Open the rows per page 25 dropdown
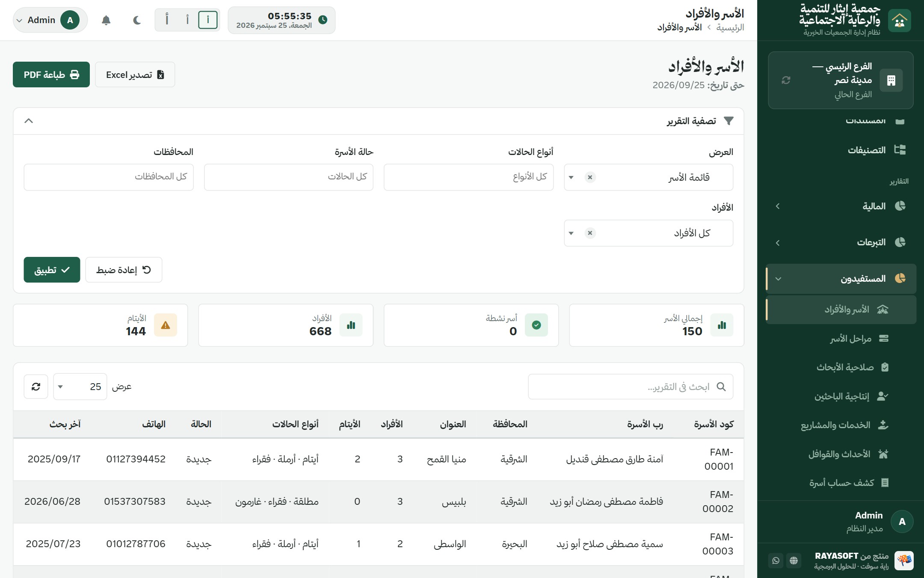924x578 pixels. click(80, 387)
